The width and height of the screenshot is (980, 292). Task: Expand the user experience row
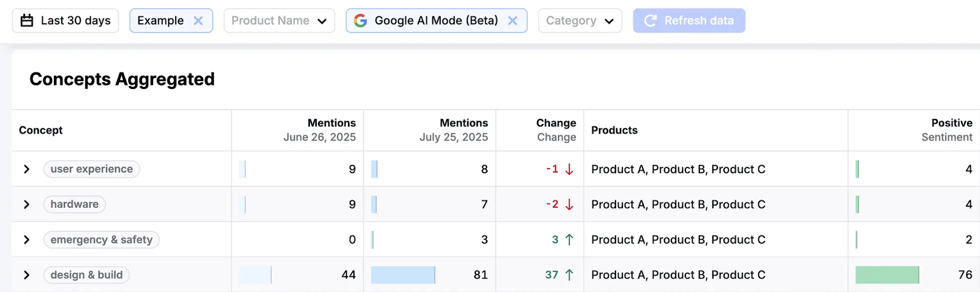tap(26, 169)
